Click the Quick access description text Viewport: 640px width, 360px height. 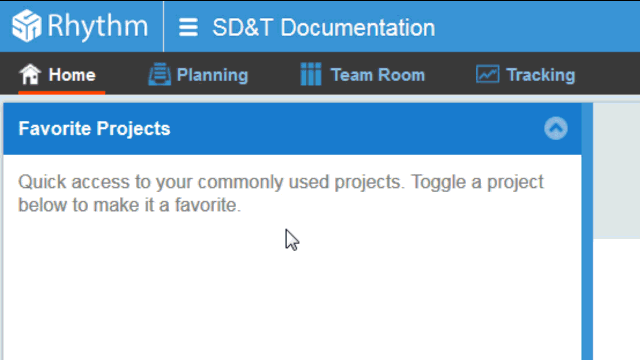coord(281,193)
